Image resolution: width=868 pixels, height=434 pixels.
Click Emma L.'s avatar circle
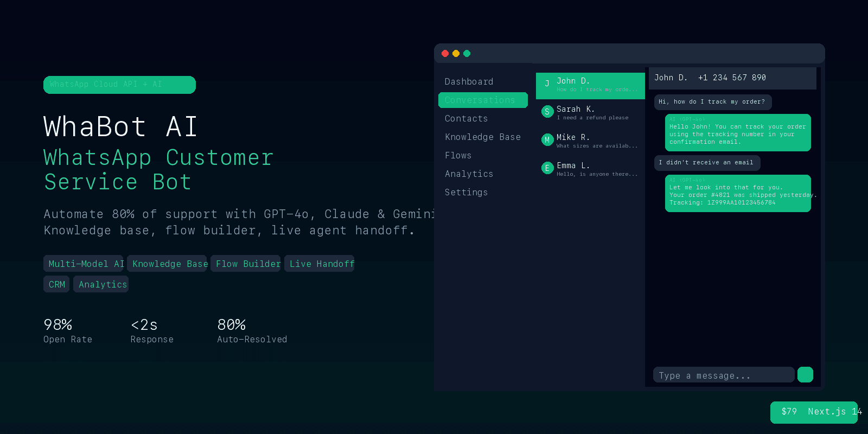(x=547, y=168)
